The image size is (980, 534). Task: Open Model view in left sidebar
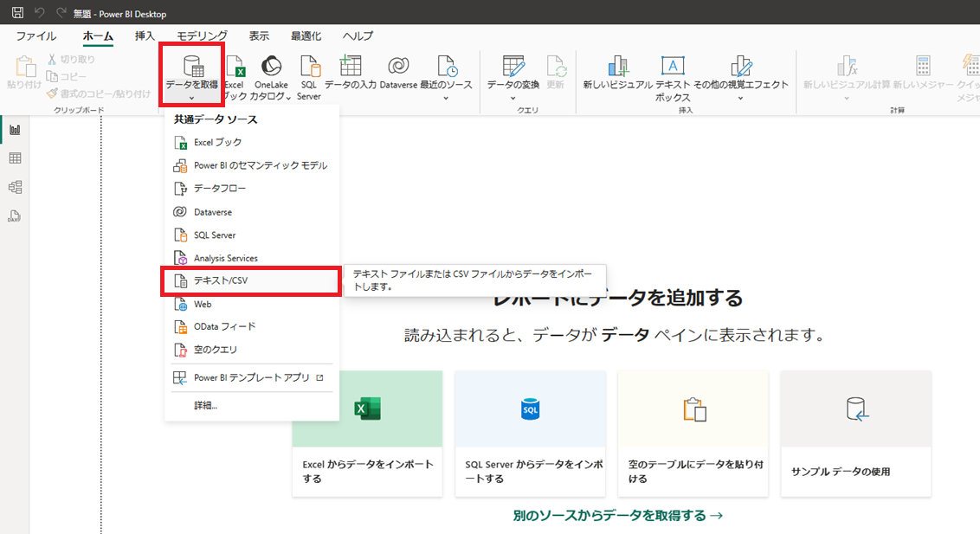15,187
